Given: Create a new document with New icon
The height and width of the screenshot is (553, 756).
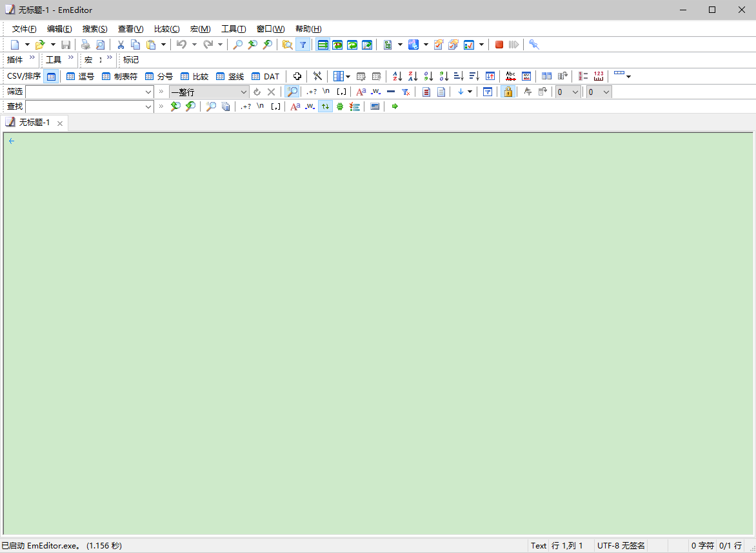Looking at the screenshot, I should pyautogui.click(x=15, y=45).
